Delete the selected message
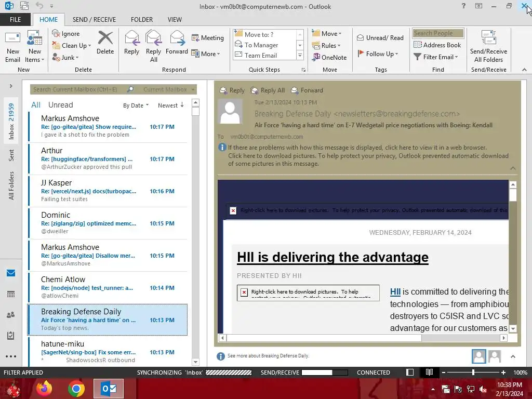The width and height of the screenshot is (532, 399). click(105, 43)
